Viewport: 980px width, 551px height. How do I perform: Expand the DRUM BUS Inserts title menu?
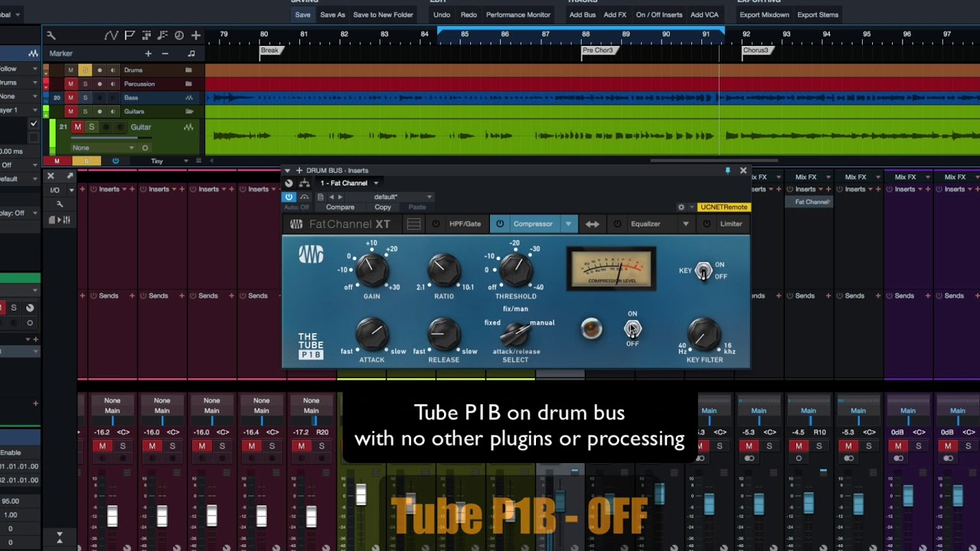point(287,171)
